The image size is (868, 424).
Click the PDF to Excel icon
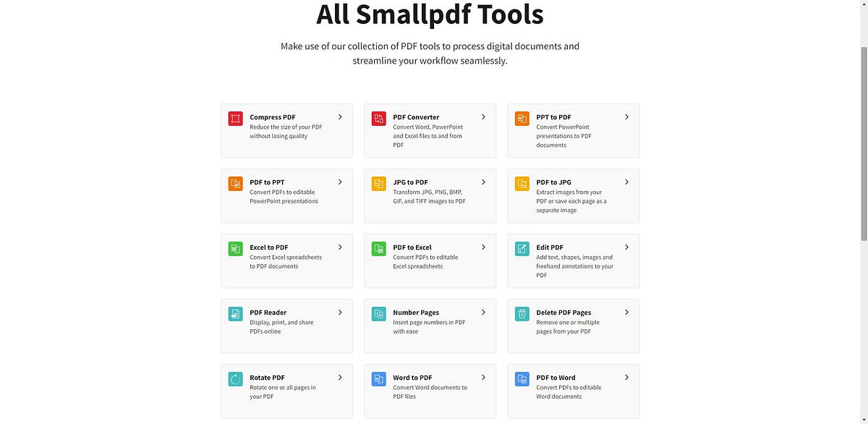click(379, 249)
